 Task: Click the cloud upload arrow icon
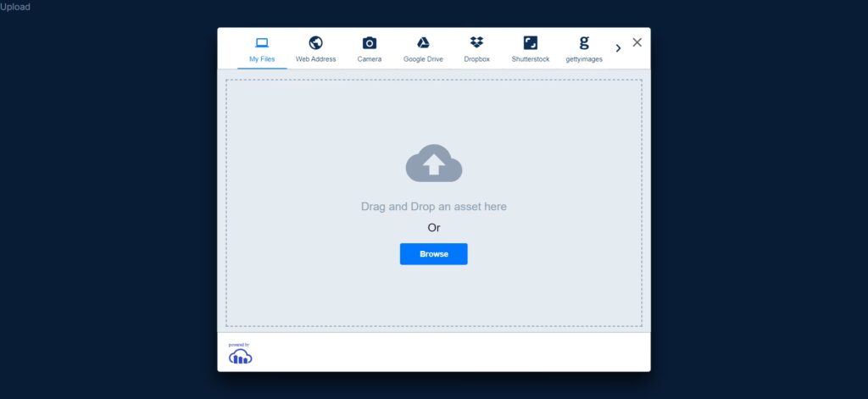(x=434, y=163)
